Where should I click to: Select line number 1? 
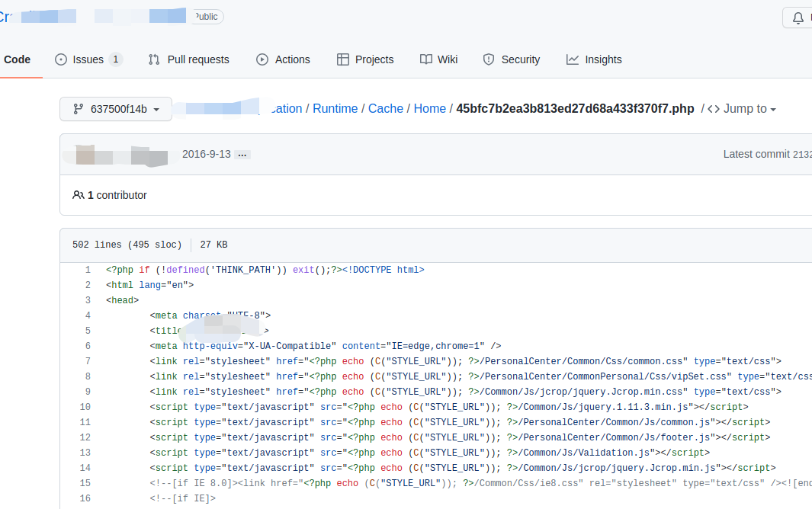pos(88,270)
